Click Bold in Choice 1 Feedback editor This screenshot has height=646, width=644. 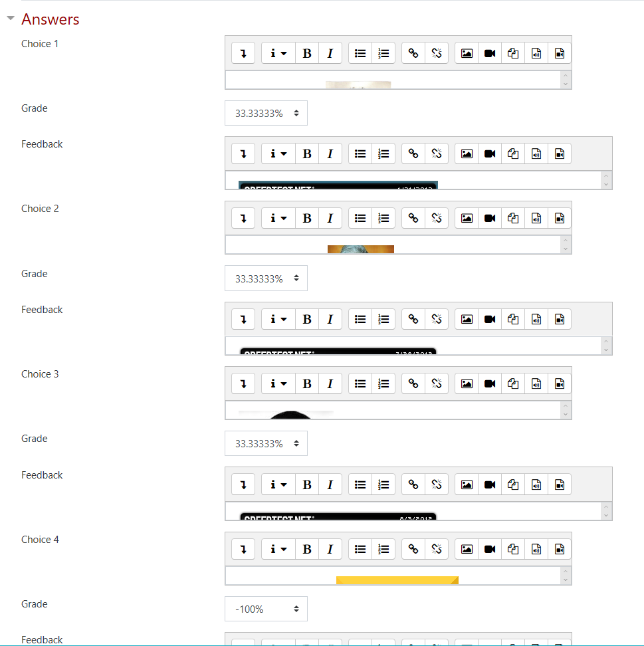pos(307,154)
